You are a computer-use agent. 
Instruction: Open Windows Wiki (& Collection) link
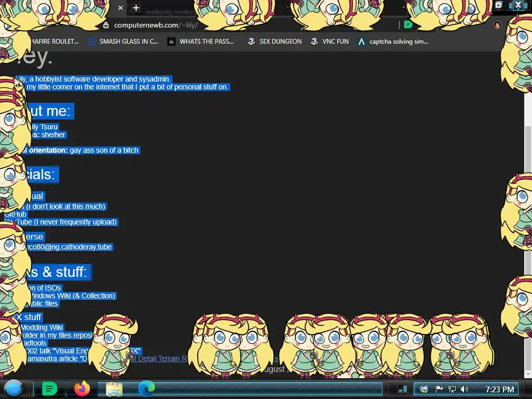click(x=73, y=296)
